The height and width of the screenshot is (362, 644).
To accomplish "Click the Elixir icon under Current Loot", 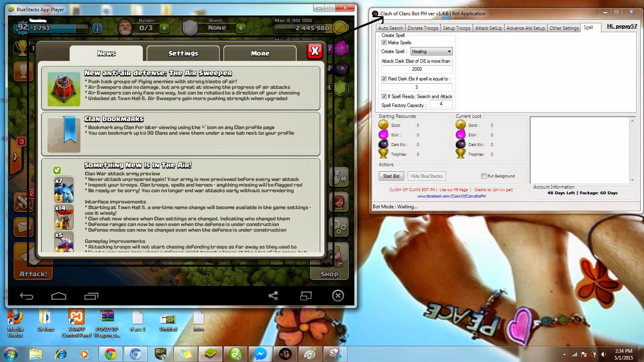I will (461, 135).
